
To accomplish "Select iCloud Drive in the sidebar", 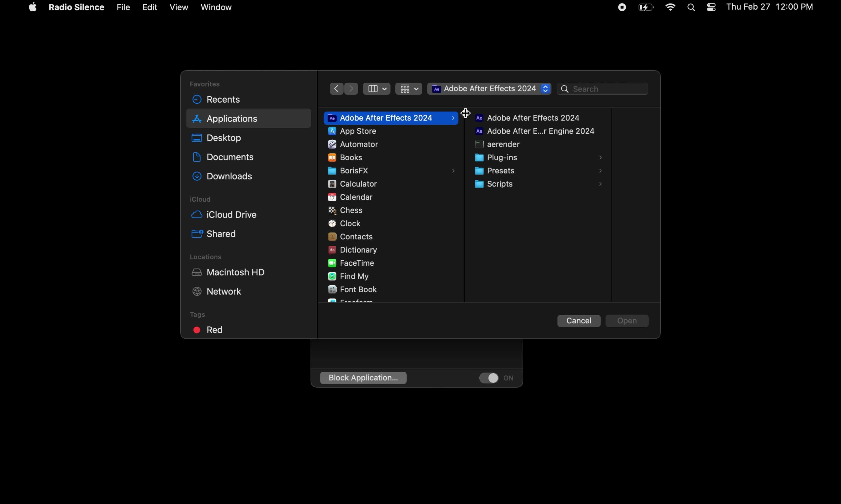I will click(x=231, y=215).
